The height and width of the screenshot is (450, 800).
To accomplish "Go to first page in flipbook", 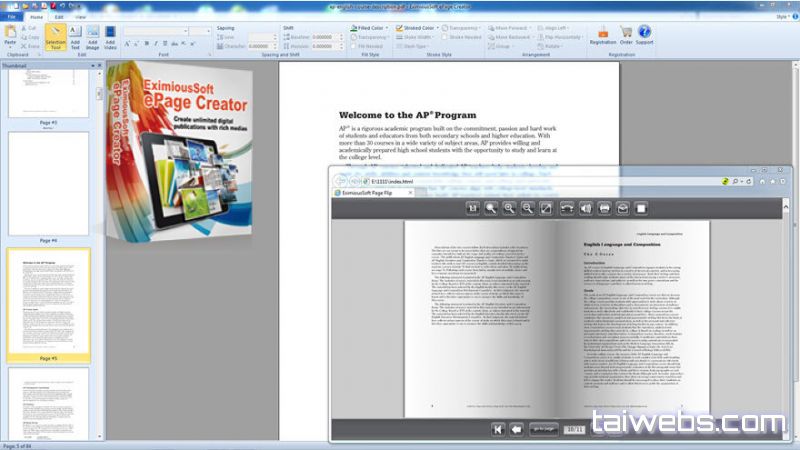I will click(x=496, y=429).
